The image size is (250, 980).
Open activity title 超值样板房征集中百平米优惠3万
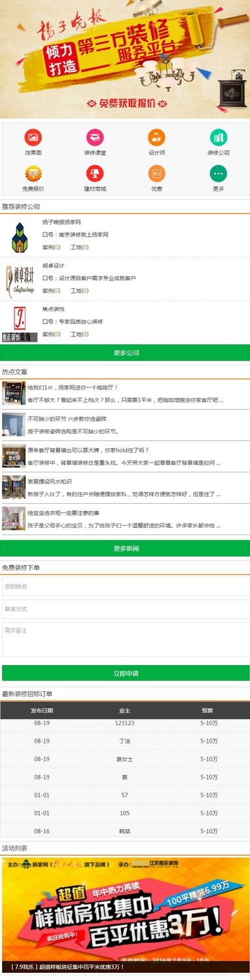(x=68, y=967)
